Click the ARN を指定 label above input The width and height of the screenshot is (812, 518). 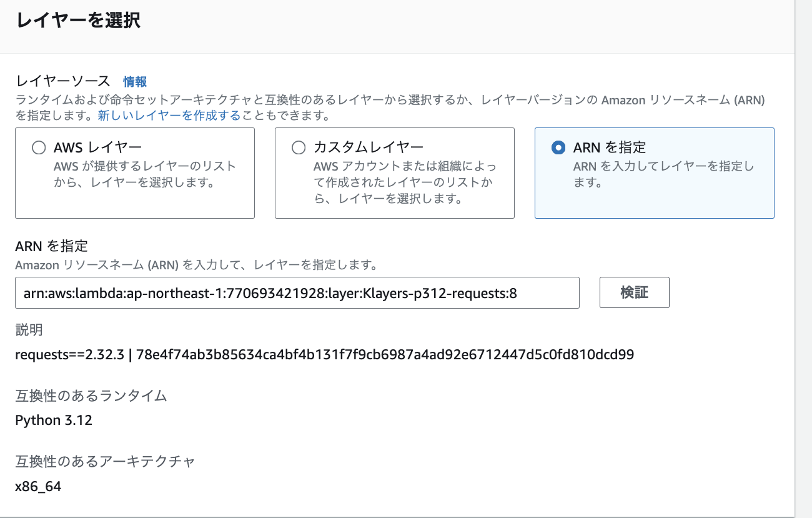click(51, 246)
